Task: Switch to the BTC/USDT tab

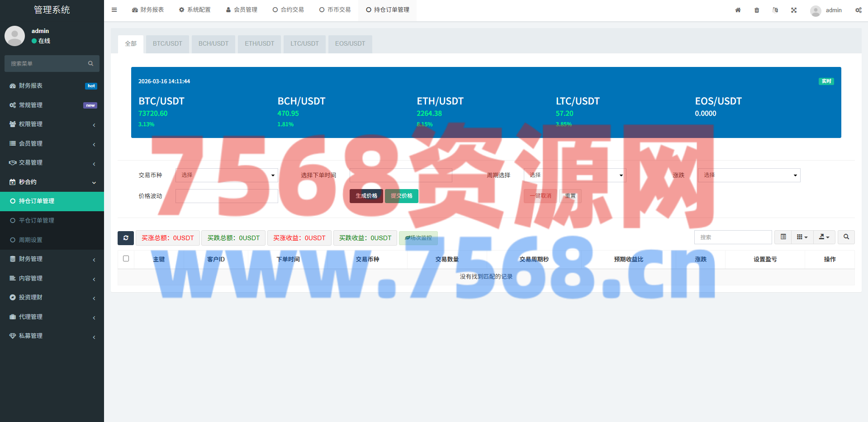Action: (167, 44)
